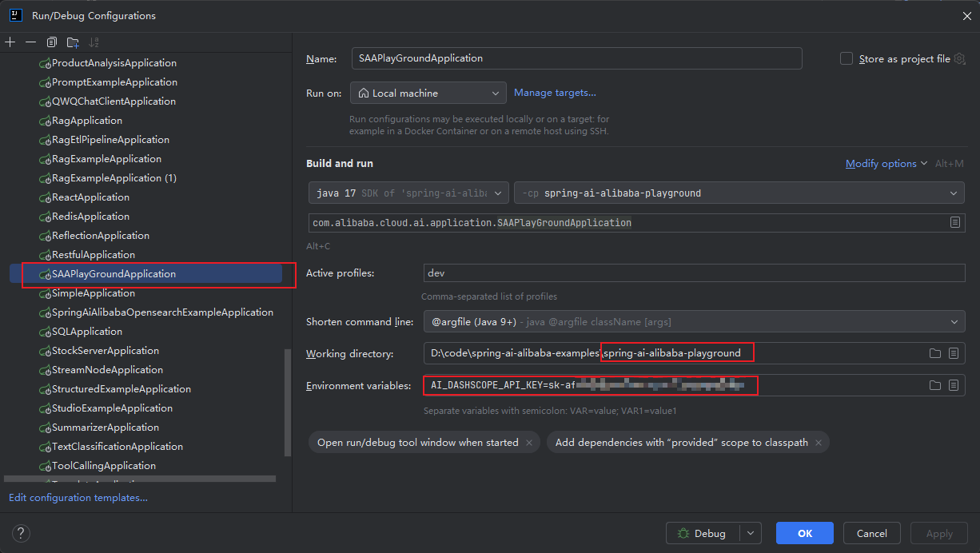This screenshot has width=980, height=553.
Task: Click the configuration list vertical scrollbar
Action: click(288, 403)
